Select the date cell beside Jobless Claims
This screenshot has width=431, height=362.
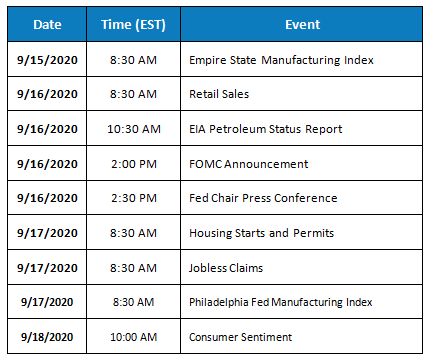point(47,268)
